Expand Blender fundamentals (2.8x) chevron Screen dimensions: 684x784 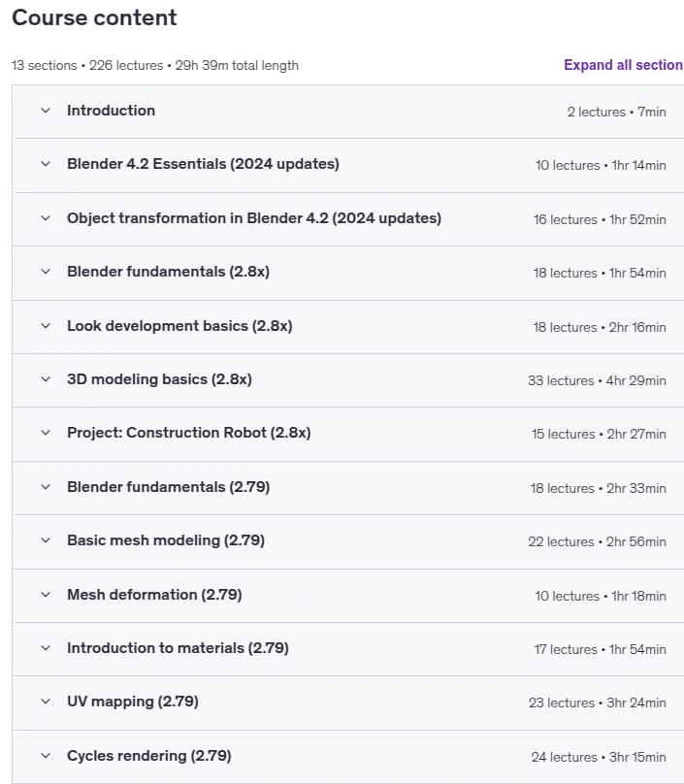(x=46, y=272)
